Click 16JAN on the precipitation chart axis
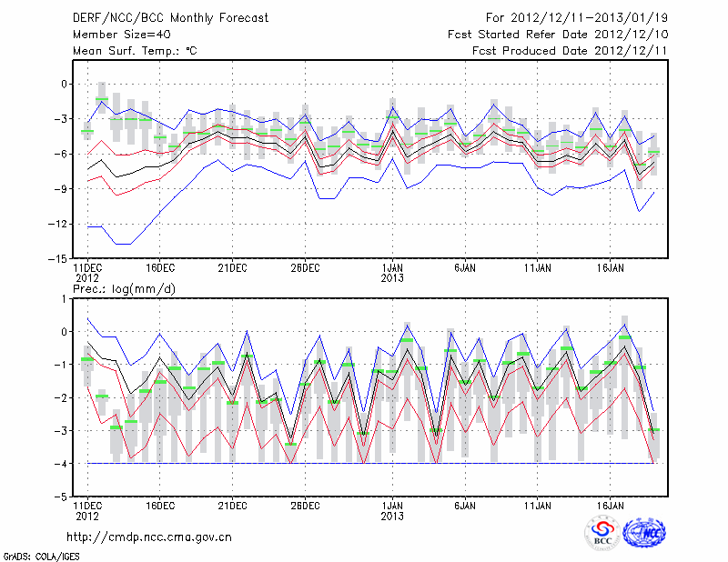Screen dimensions: 728x562 click(610, 504)
